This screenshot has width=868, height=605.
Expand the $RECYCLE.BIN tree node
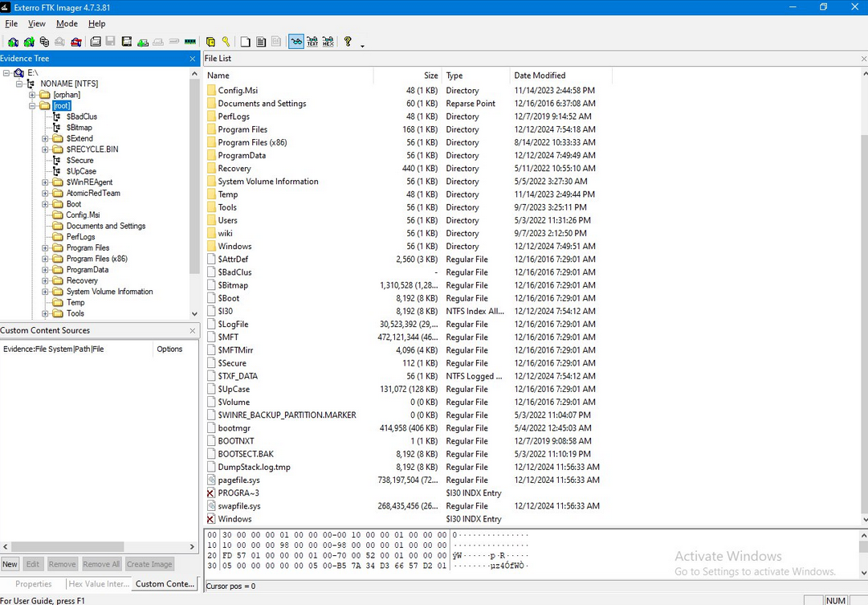tap(46, 149)
